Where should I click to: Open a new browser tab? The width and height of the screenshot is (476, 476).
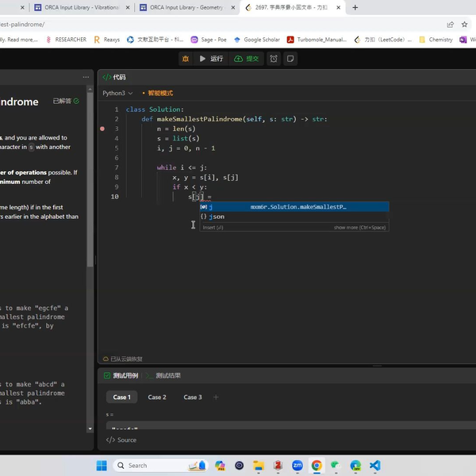[355, 8]
